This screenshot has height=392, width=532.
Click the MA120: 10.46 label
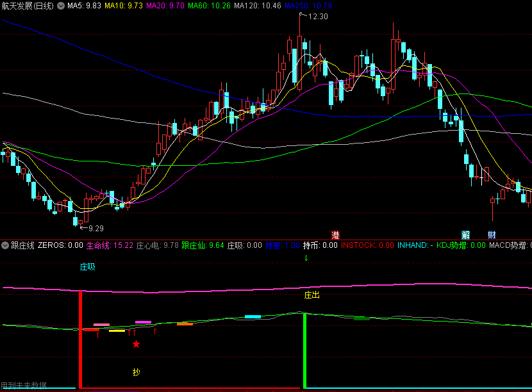(x=258, y=6)
